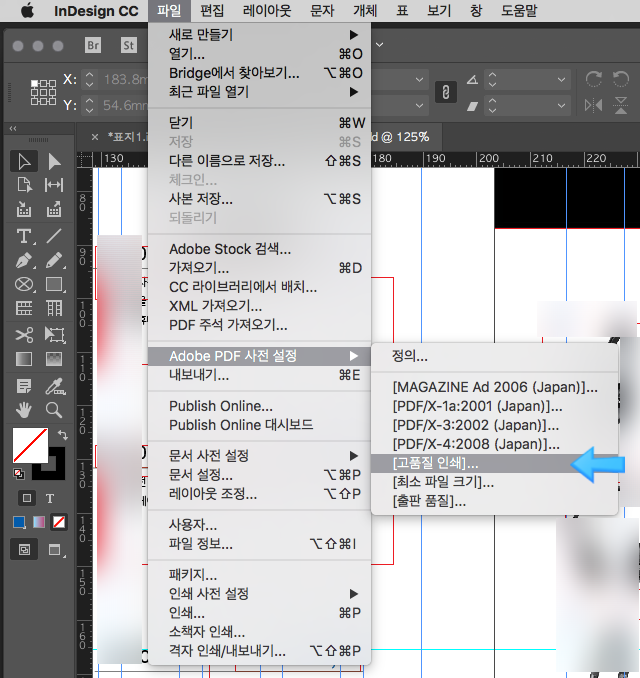Choose [출판 품질]... preset

tap(495, 501)
